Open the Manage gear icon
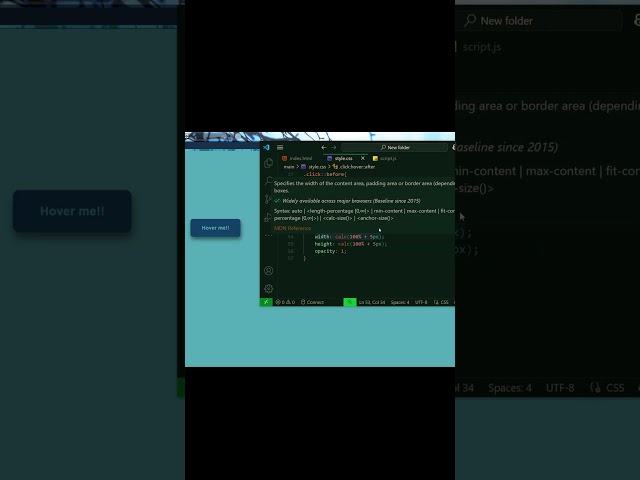The height and width of the screenshot is (480, 640). [268, 288]
